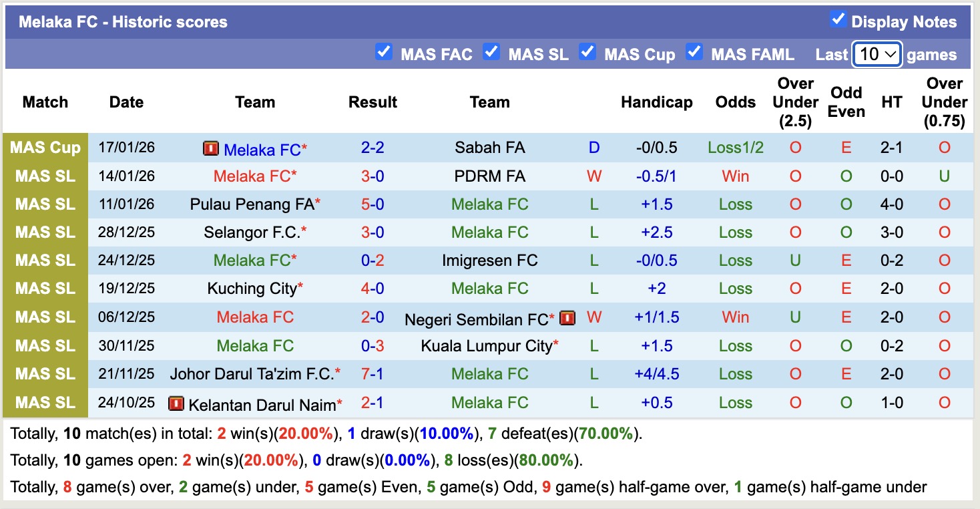Open Kuala Lumpur City team link
Image resolution: width=980 pixels, height=509 pixels.
click(487, 346)
